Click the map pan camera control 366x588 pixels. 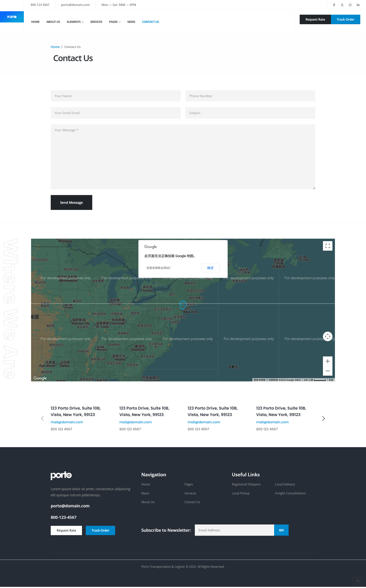327,336
